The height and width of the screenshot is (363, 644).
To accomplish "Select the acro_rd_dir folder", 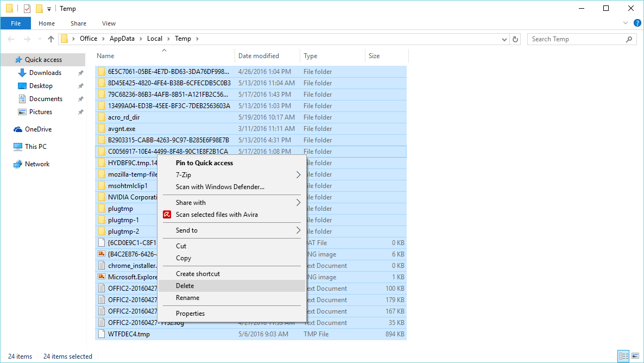I will [x=251, y=117].
